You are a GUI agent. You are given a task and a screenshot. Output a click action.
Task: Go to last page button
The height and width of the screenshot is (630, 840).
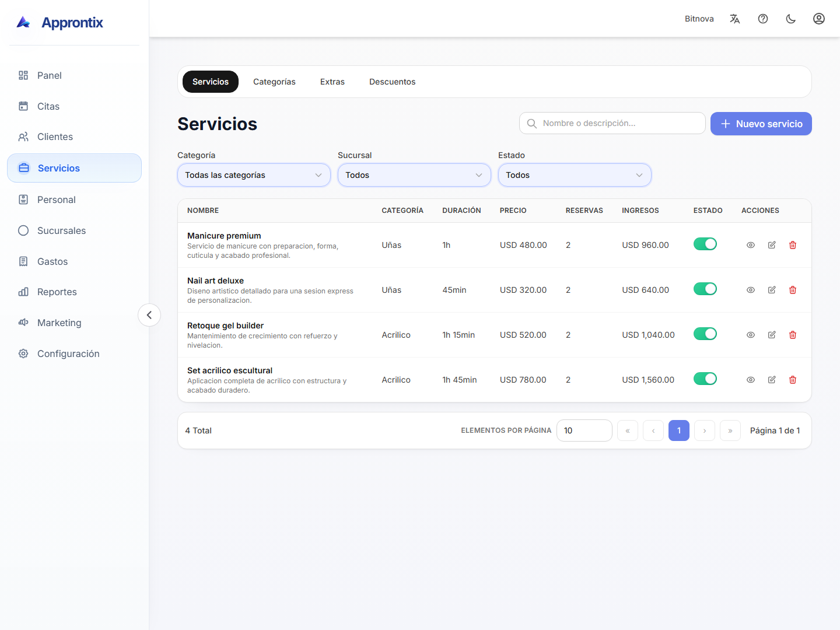(x=730, y=430)
